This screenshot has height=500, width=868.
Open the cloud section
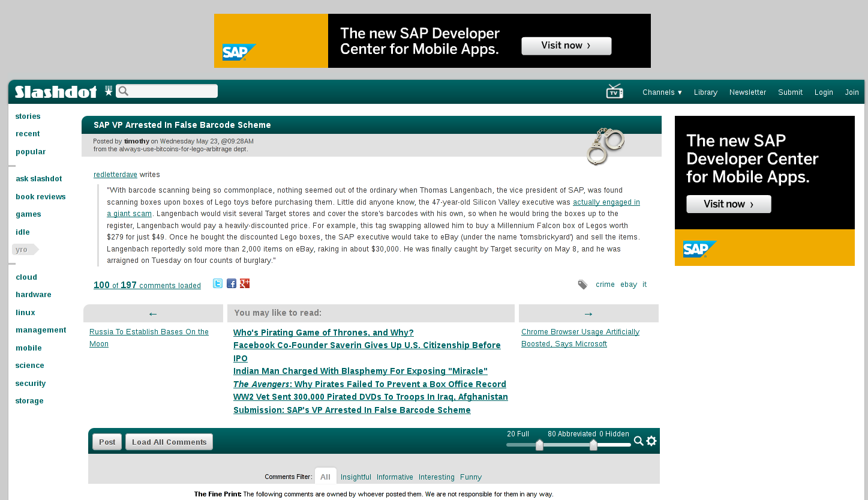click(x=26, y=277)
